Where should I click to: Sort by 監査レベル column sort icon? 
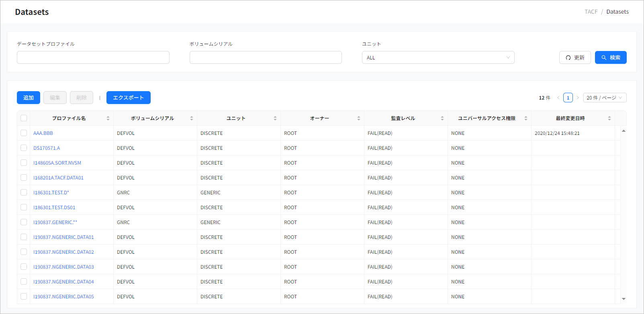tap(442, 118)
